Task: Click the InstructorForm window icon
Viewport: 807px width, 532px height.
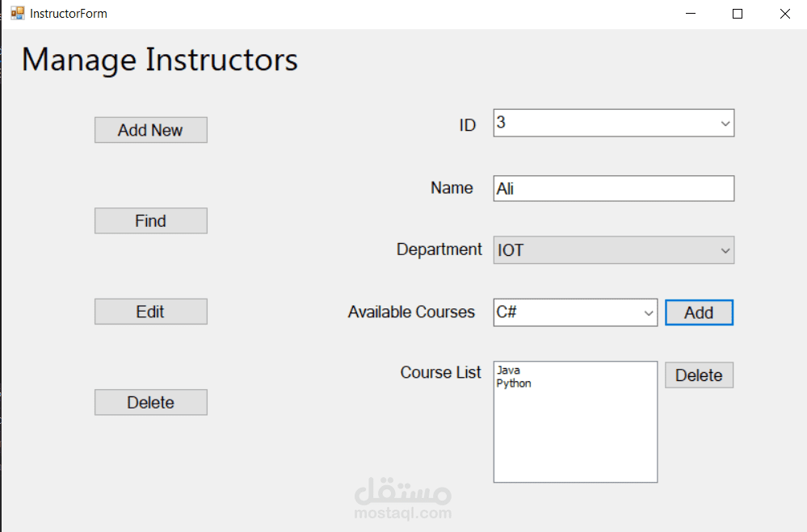Action: click(x=17, y=13)
